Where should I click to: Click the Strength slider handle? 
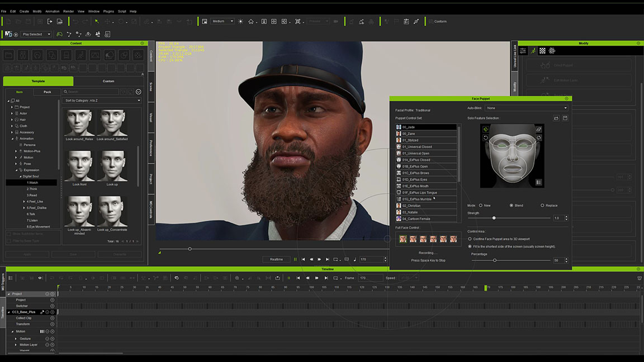point(494,218)
